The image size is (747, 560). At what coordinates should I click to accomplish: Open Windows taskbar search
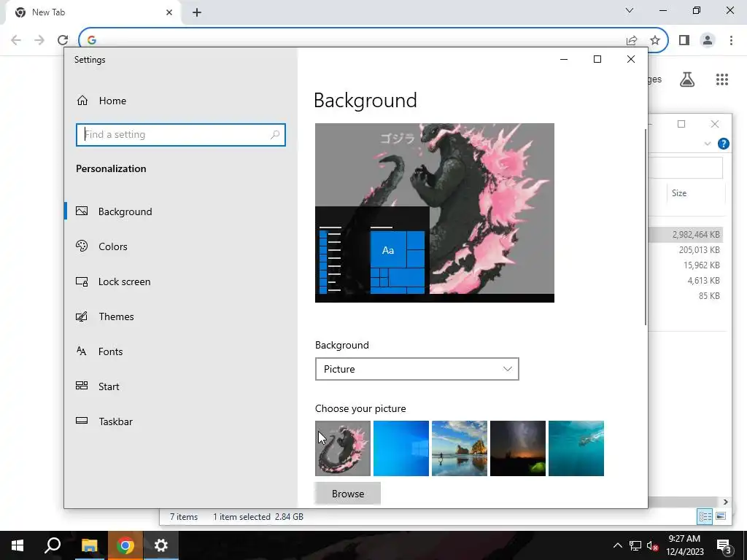[x=53, y=545]
